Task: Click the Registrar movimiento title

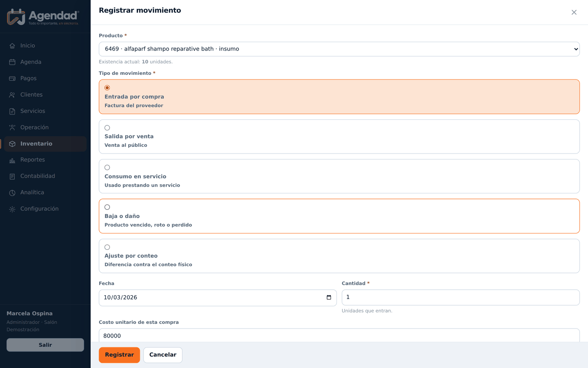Action: (x=140, y=10)
